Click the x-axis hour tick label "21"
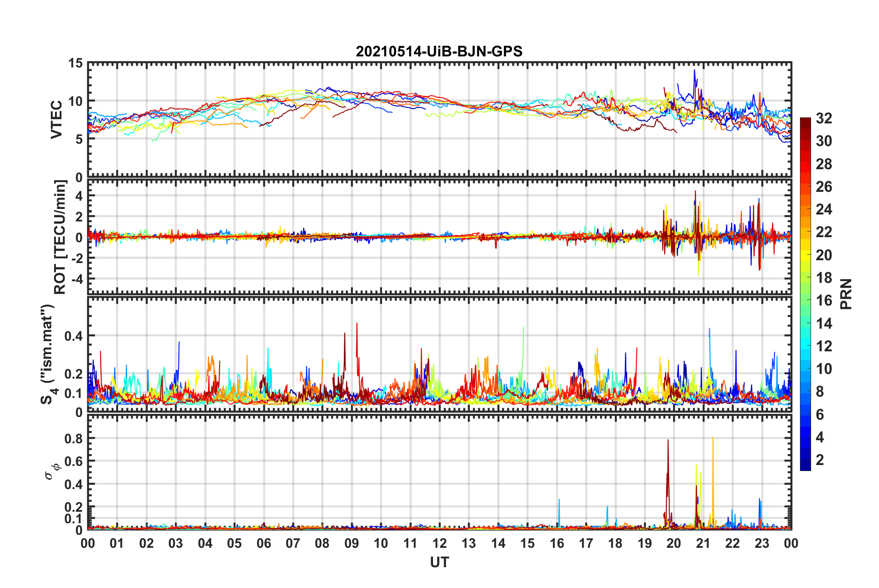The height and width of the screenshot is (588, 879). tap(703, 543)
